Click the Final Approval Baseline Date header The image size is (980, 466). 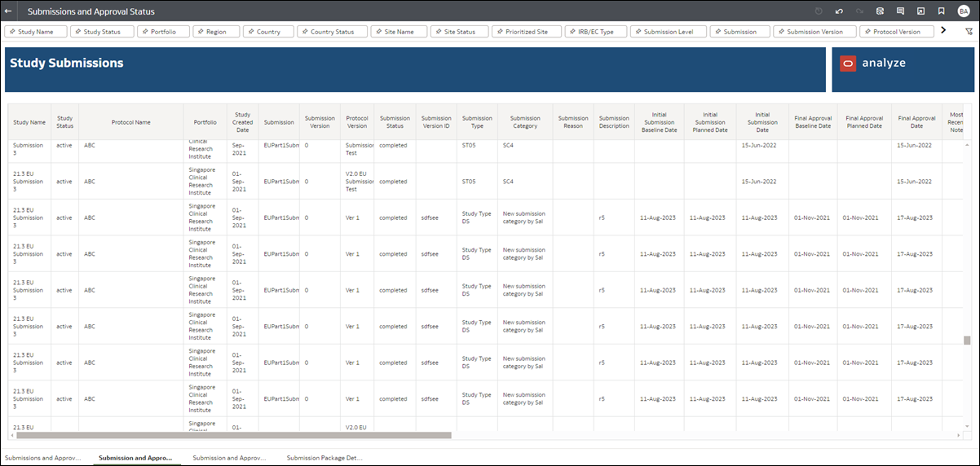[x=813, y=122]
